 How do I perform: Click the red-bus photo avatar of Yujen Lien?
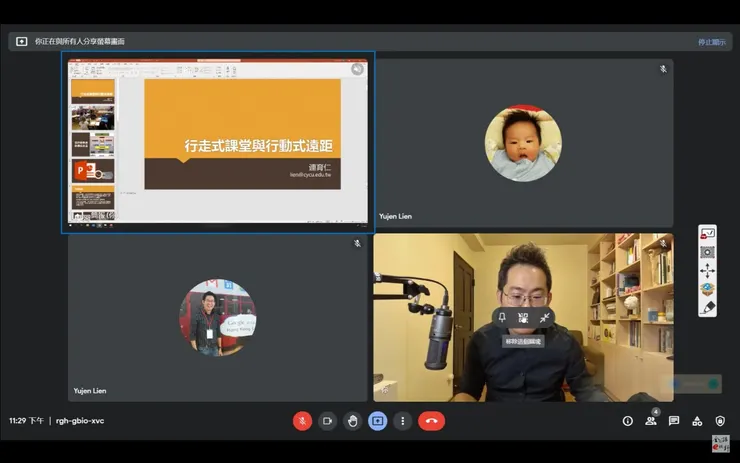coord(218,317)
